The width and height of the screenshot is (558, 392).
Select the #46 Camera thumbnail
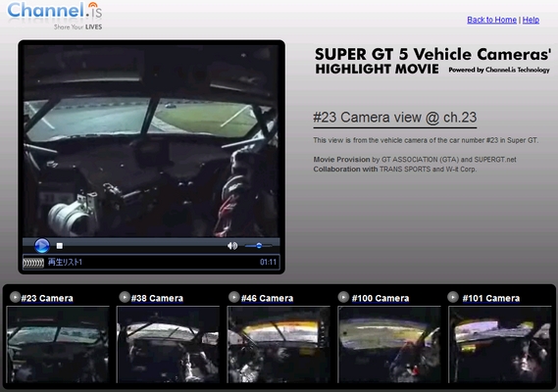[279, 344]
